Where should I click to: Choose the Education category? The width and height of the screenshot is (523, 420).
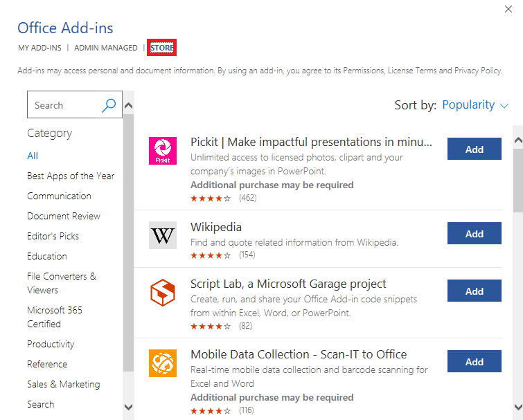[47, 256]
